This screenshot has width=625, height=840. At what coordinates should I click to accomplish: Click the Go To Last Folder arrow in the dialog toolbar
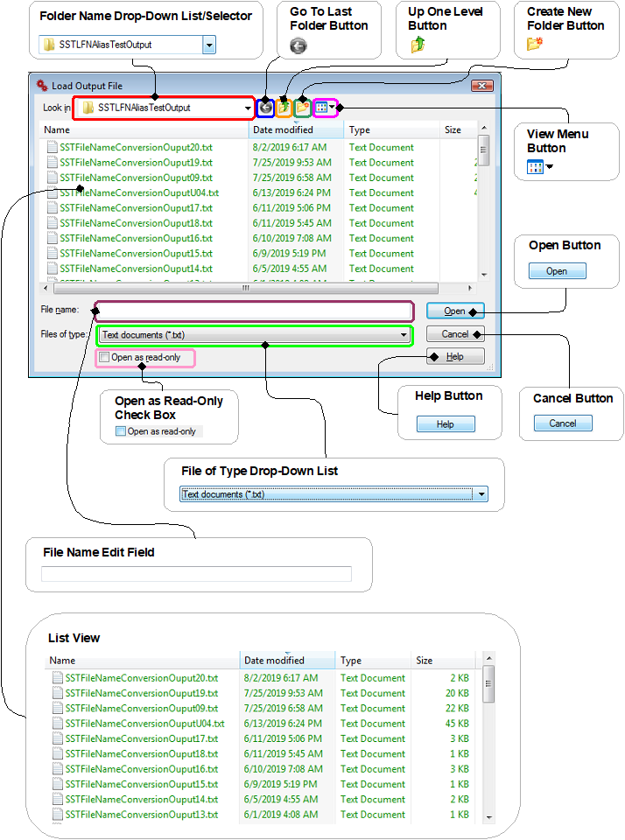pos(266,108)
